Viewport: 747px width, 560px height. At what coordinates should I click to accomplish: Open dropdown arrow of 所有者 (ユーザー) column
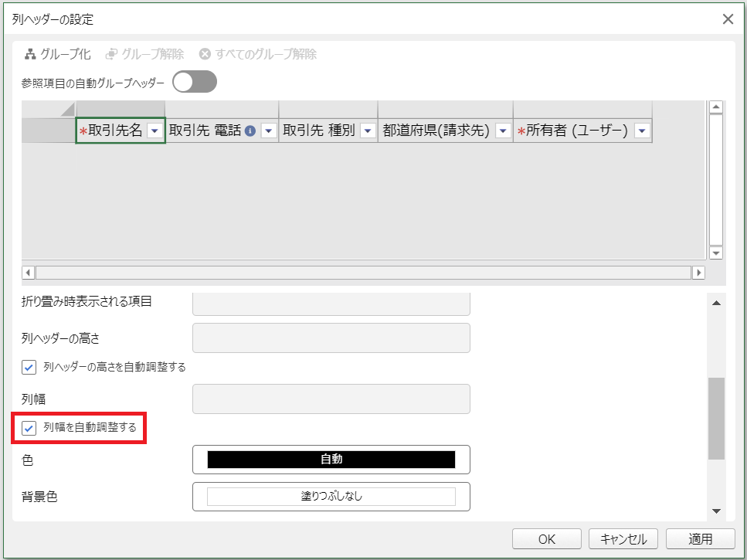coord(642,131)
